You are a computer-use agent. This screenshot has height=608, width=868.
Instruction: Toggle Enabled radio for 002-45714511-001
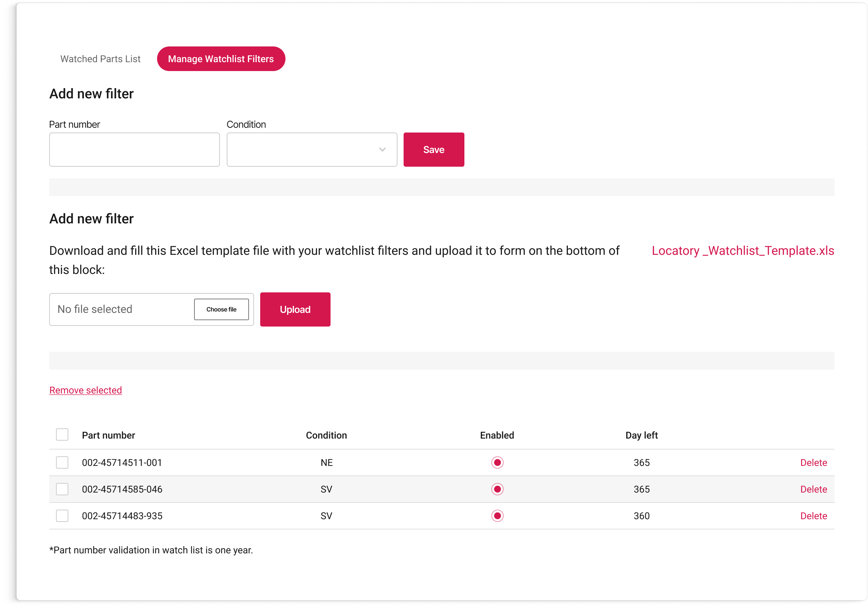pos(497,462)
